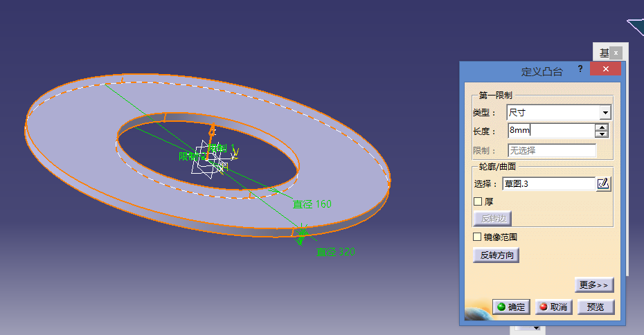Click the 限制 field showing 无选择
Viewport: 644px width, 335px height.
tap(552, 150)
